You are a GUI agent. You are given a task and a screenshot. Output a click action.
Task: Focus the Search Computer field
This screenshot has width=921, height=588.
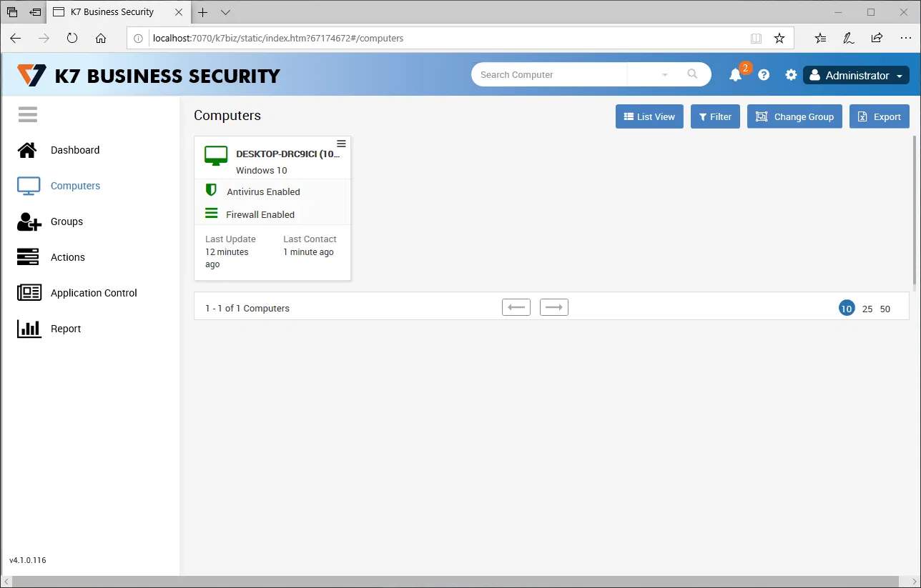point(548,74)
